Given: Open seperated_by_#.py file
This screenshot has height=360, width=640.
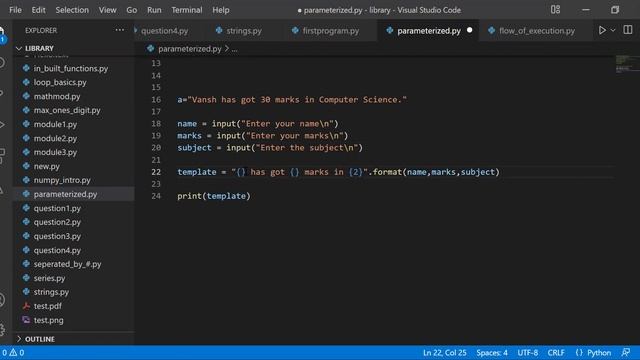Looking at the screenshot, I should pos(67,264).
